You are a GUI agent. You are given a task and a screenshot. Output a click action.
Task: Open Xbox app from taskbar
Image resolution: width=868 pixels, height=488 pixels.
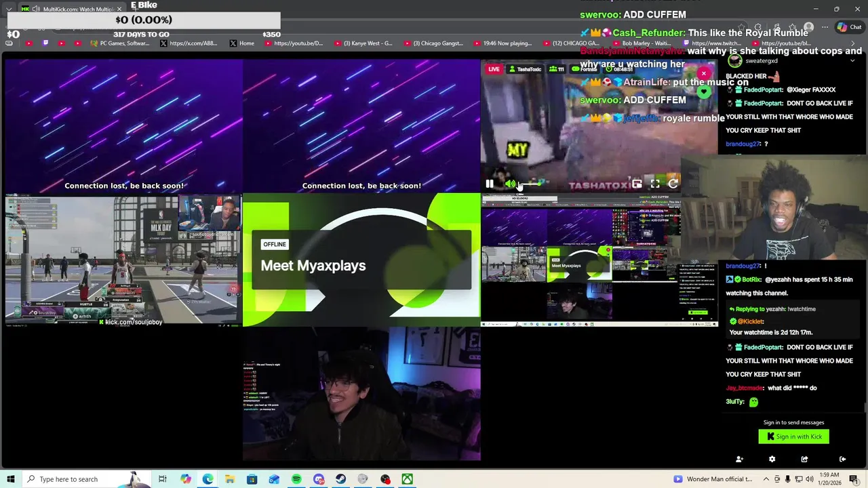tap(407, 479)
